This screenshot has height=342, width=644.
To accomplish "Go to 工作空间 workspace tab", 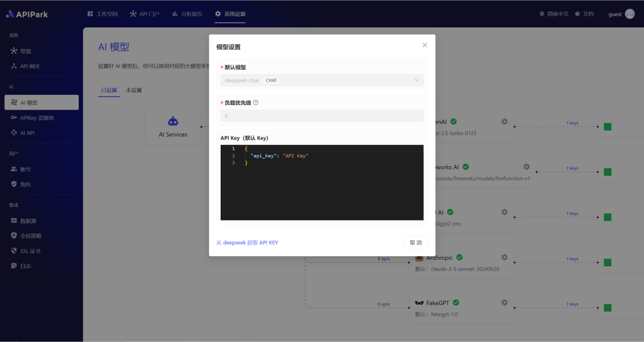I will tap(103, 14).
